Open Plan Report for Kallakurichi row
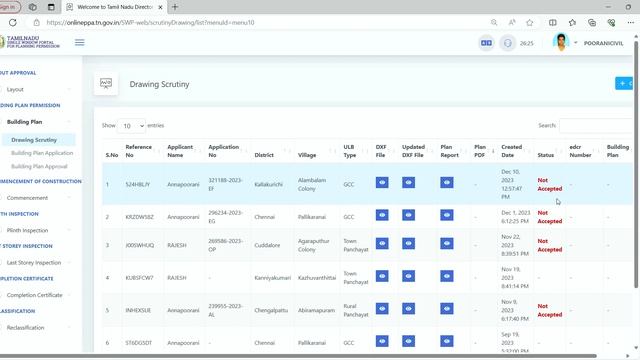 447,182
